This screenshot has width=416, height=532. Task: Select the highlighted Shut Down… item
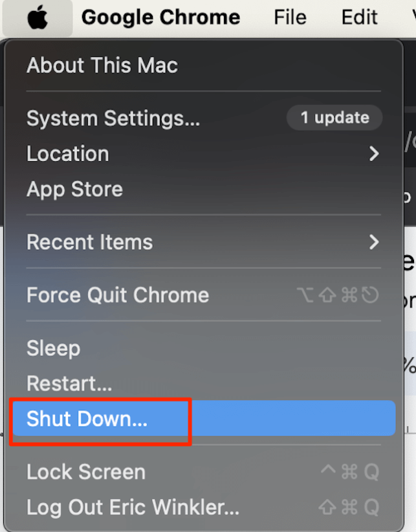(203, 418)
